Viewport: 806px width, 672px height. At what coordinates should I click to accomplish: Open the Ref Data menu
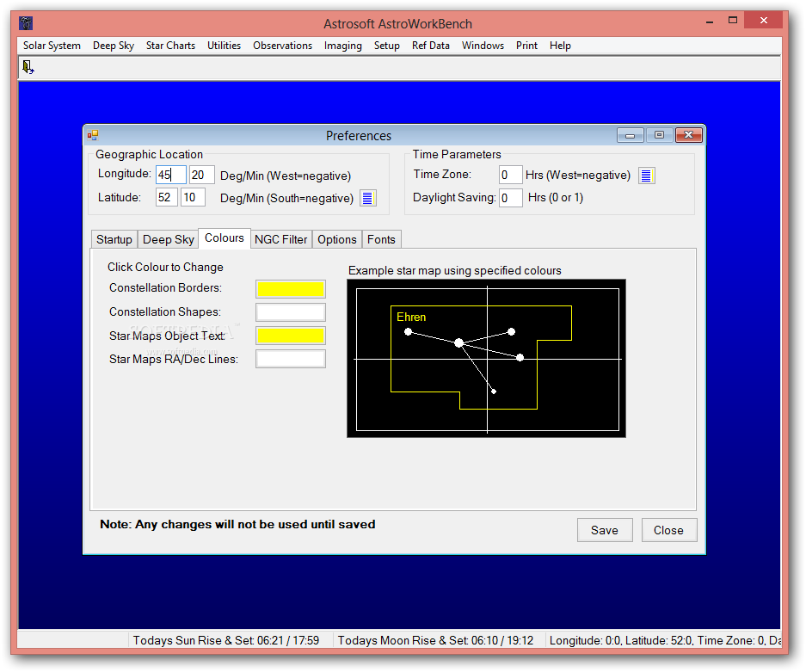(431, 46)
